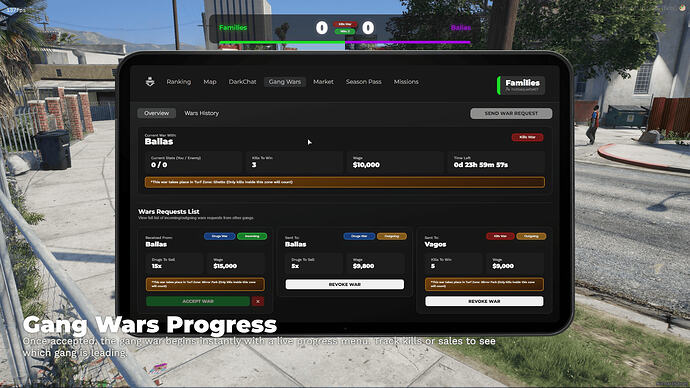
Task: Click the red Kills War tag in the scoreboard
Action: coord(345,24)
